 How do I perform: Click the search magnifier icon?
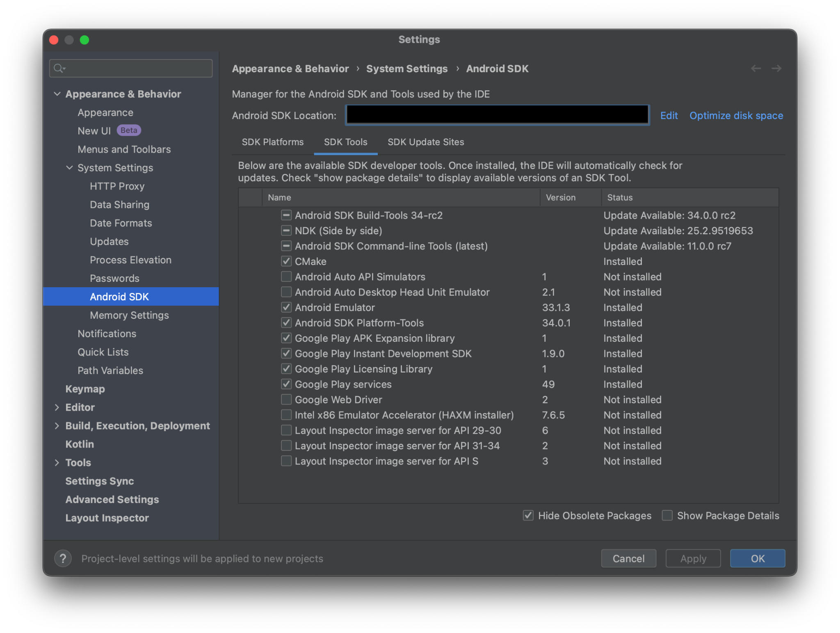[x=59, y=68]
